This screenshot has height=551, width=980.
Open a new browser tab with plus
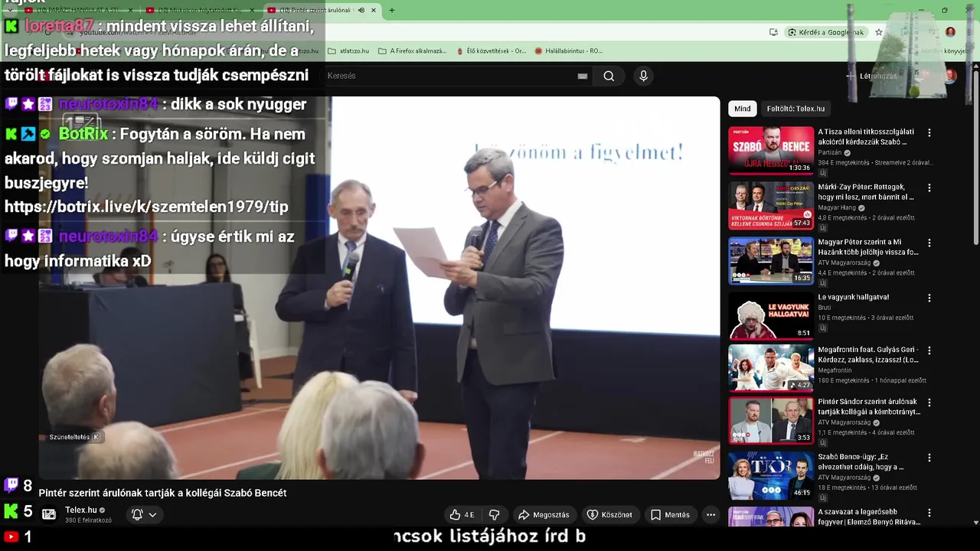click(x=392, y=10)
